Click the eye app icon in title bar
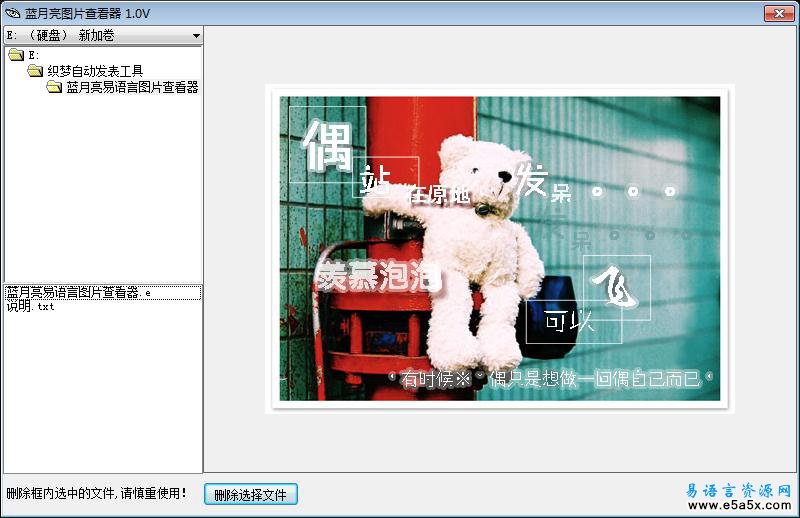800x518 pixels. tap(12, 13)
